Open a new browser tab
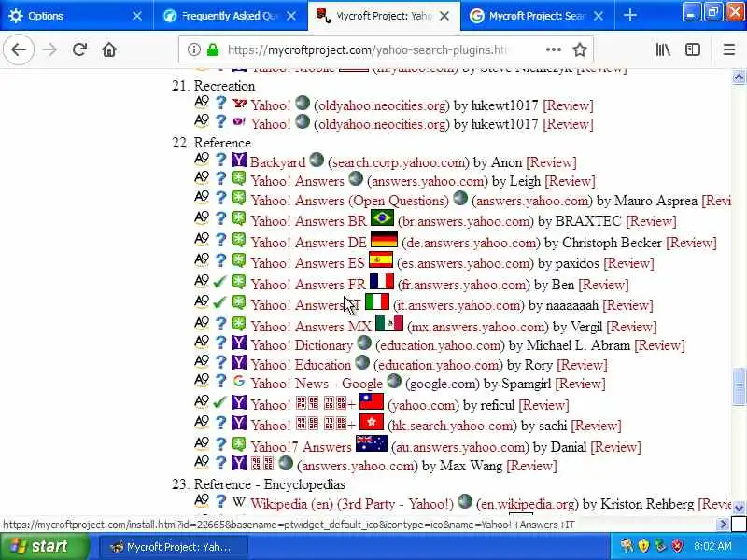The width and height of the screenshot is (747, 560). click(x=629, y=16)
